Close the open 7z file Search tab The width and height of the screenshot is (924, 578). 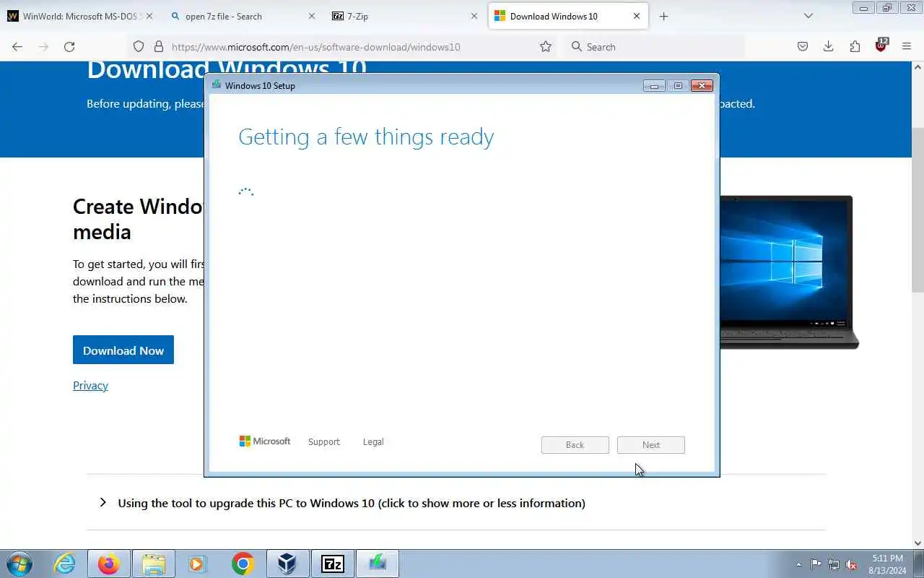point(312,16)
